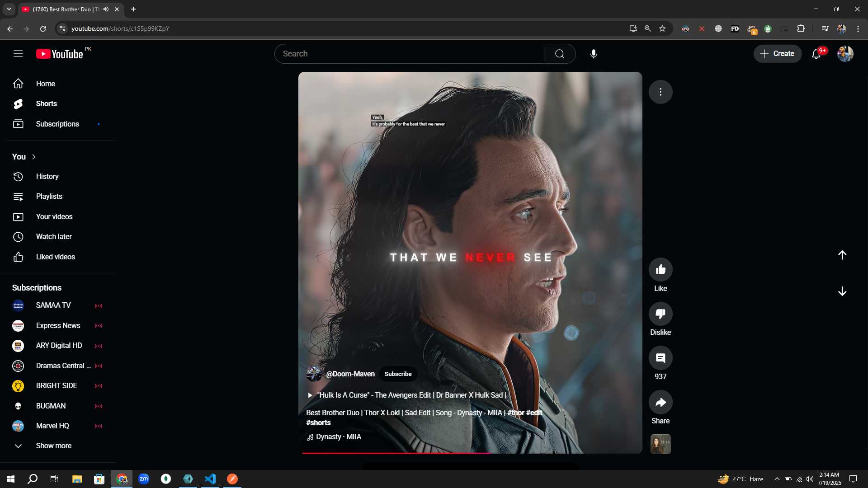
Task: Click the YouTube logo
Action: coord(60,54)
